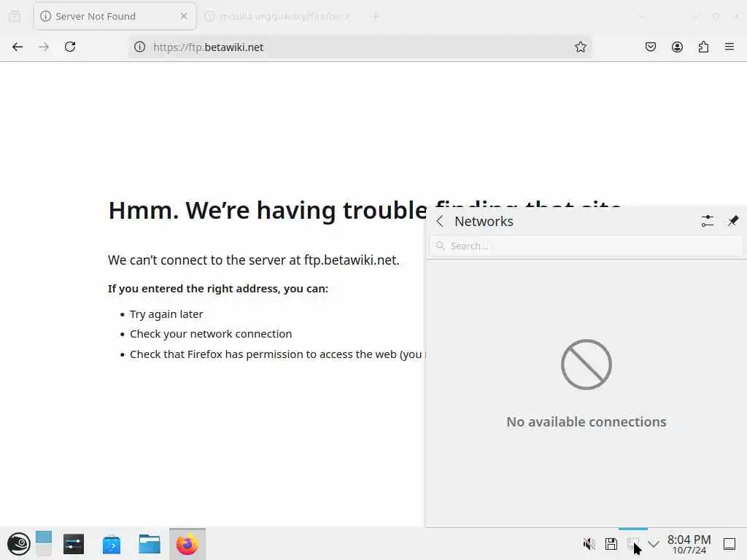Viewport: 747px width, 560px height.
Task: Click the ftp.betawiki.net address bar
Action: (x=360, y=47)
